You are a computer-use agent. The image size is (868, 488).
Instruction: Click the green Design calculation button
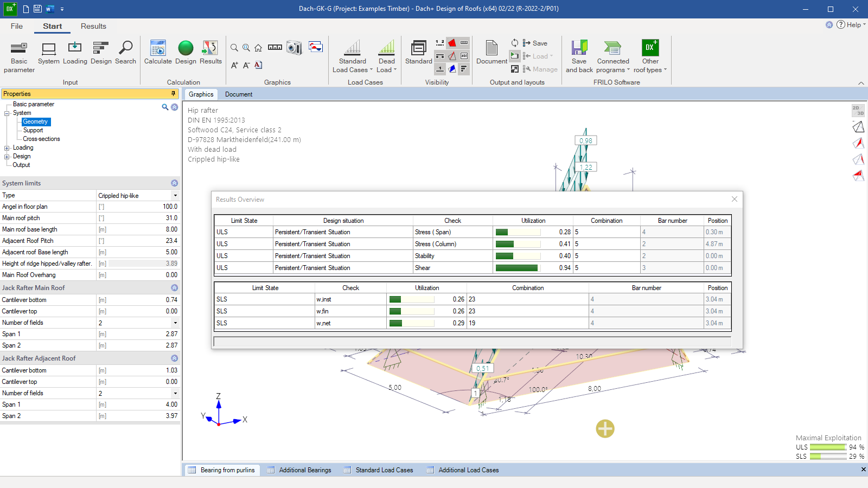coord(186,53)
